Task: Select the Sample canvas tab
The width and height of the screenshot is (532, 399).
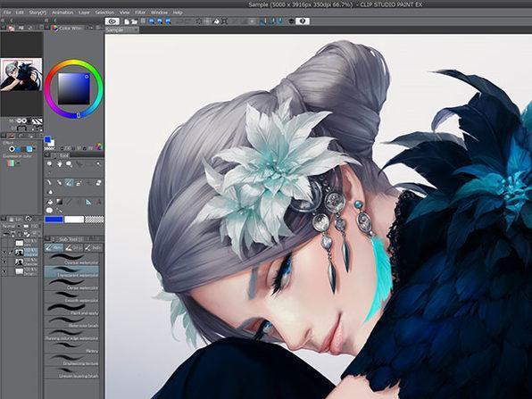Action: point(121,30)
